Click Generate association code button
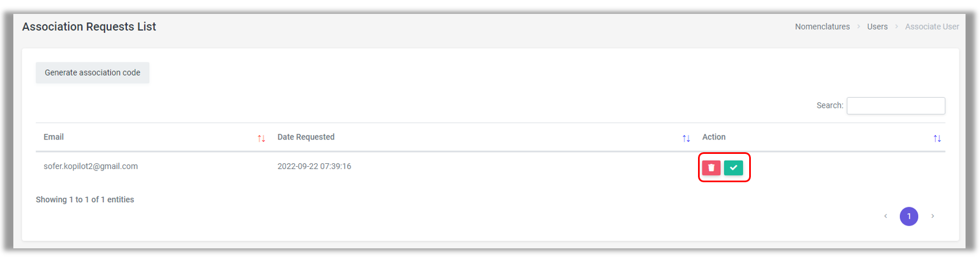The height and width of the screenshot is (265, 980). coord(92,73)
